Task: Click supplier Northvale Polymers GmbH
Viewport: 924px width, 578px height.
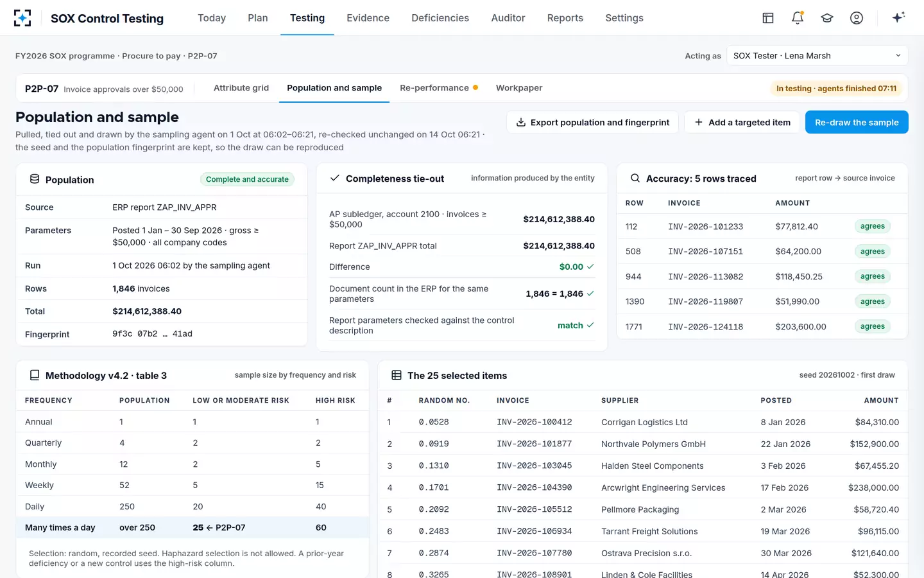Action: coord(653,444)
